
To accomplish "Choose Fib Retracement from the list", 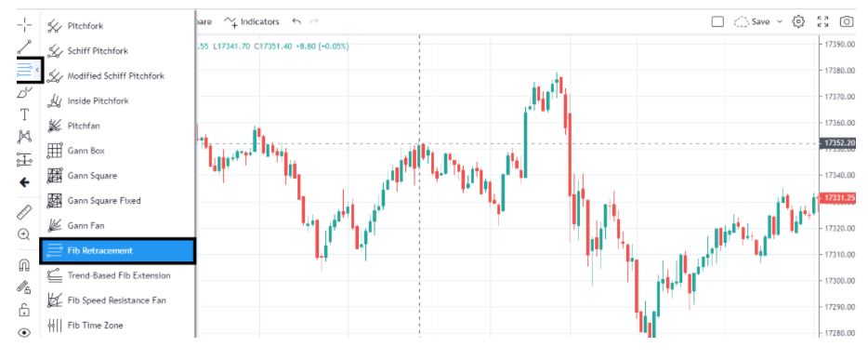I will click(117, 251).
